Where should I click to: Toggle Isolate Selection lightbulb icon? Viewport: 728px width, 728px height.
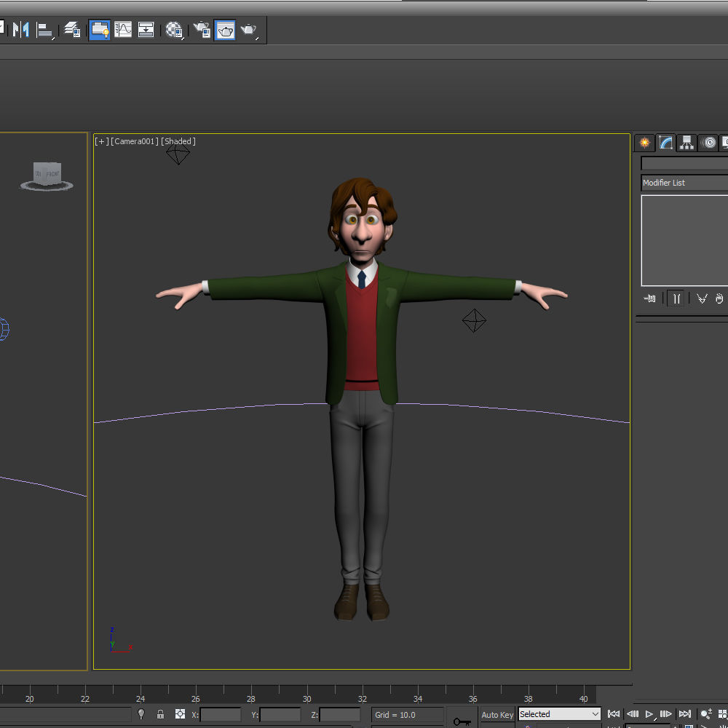pos(141,714)
